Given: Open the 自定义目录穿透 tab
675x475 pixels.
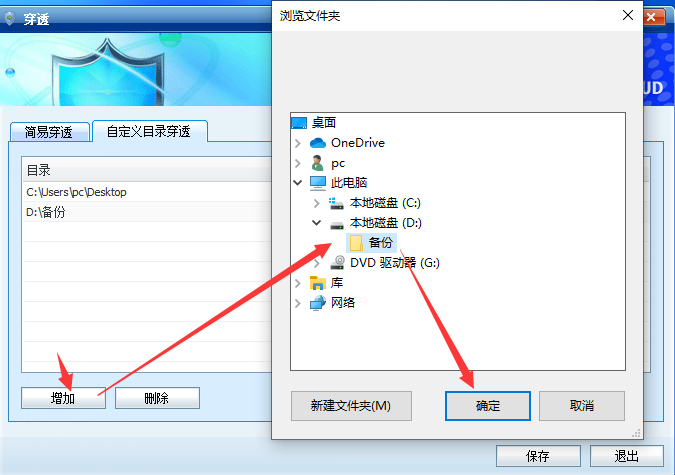Looking at the screenshot, I should [x=149, y=131].
